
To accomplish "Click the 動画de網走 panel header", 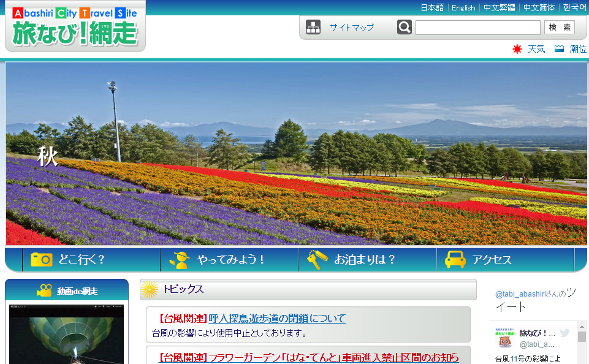I will point(67,290).
